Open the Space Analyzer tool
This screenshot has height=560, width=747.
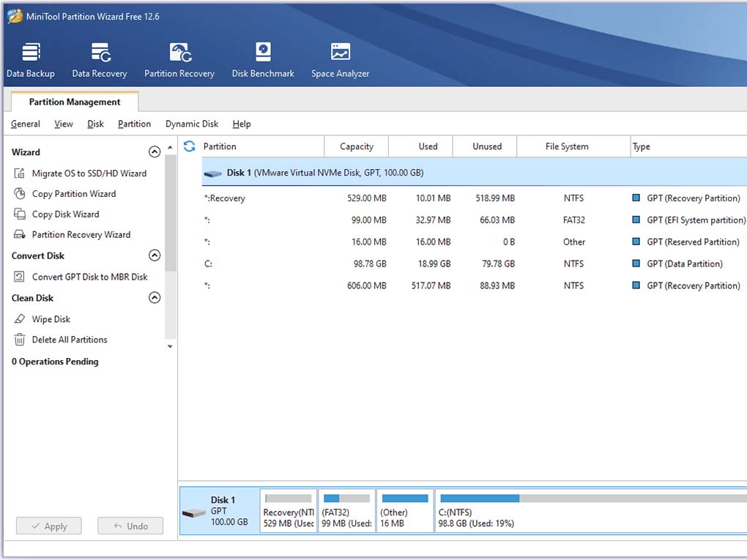click(x=340, y=53)
